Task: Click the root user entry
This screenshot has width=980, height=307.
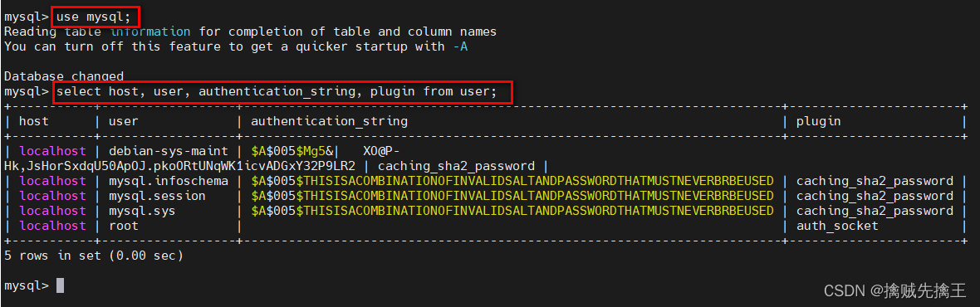Action: click(124, 226)
